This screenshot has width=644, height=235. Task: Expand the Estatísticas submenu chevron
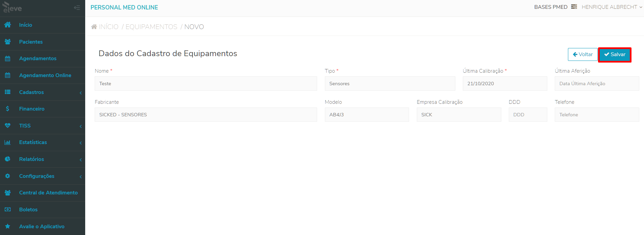pyautogui.click(x=81, y=143)
